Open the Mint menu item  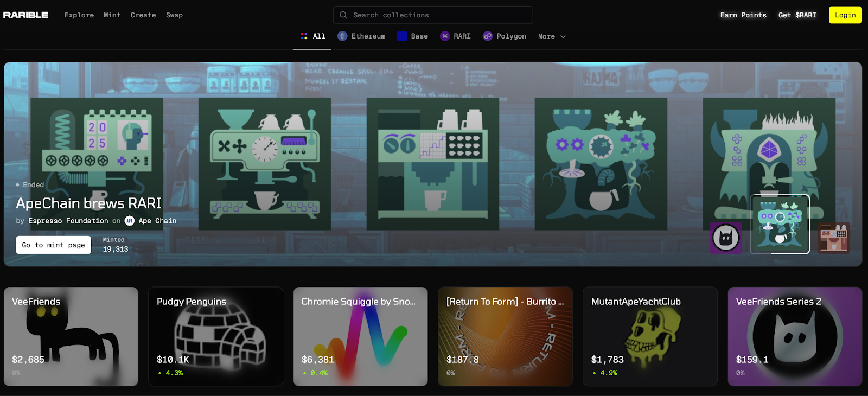(112, 15)
